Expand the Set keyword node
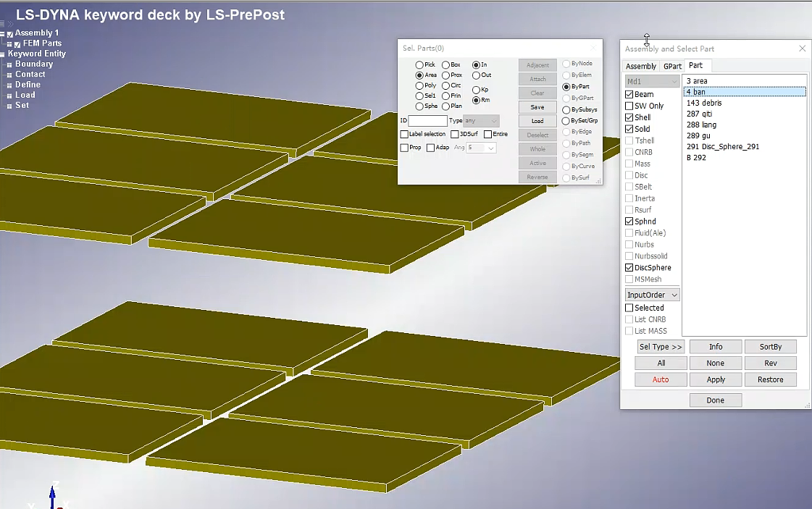Image resolution: width=812 pixels, height=509 pixels. coord(9,106)
